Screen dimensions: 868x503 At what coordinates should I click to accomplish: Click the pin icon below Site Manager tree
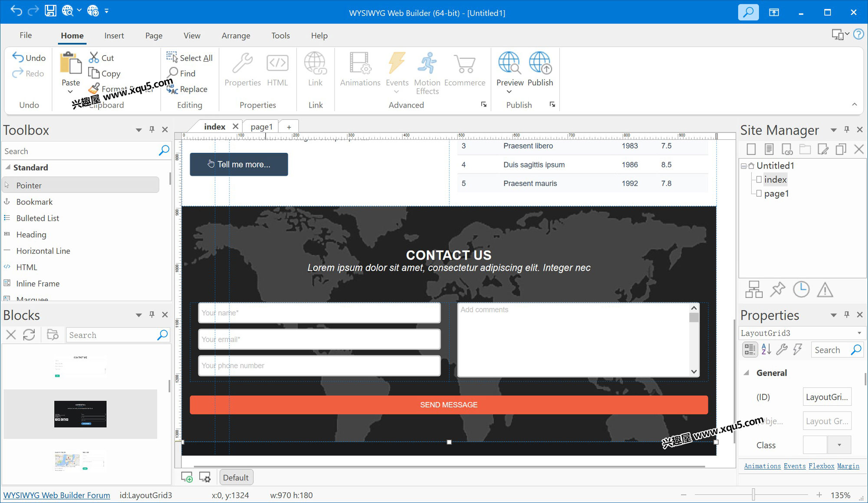[x=777, y=289]
